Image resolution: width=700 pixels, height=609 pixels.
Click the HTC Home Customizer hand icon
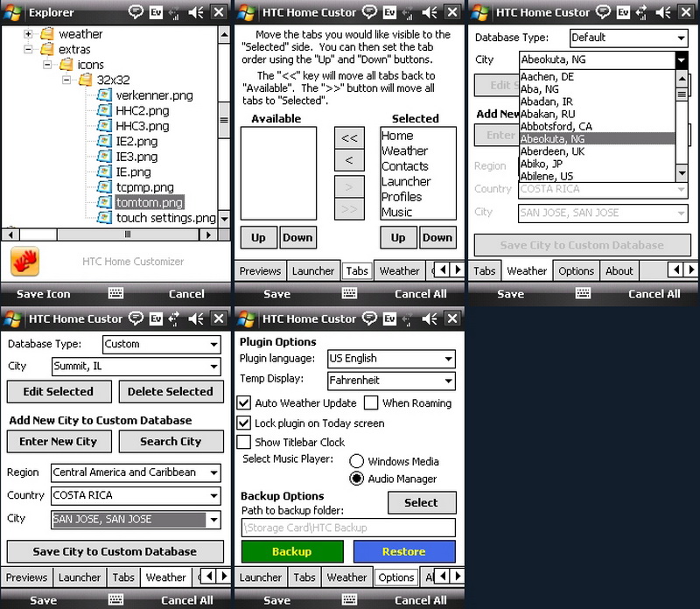25,262
